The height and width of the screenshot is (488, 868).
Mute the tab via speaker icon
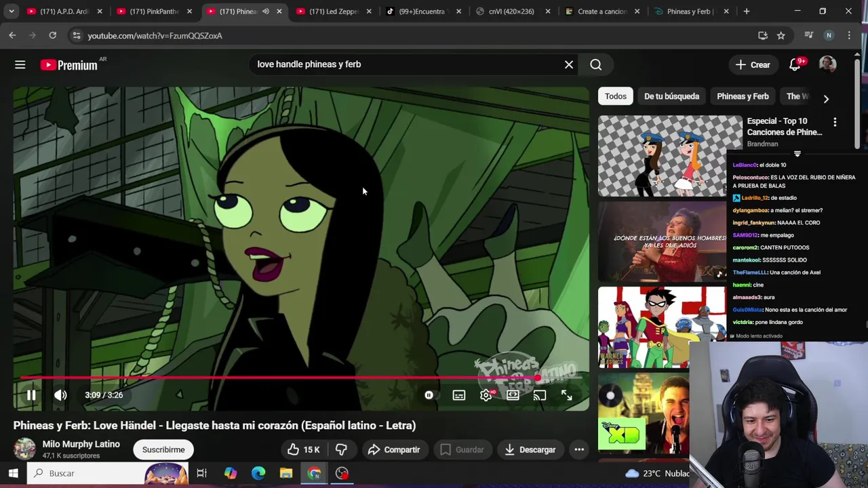tap(266, 12)
